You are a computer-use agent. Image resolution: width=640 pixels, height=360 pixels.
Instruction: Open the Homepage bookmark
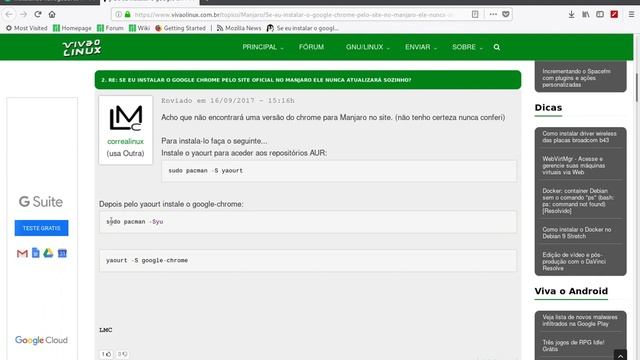coord(72,28)
